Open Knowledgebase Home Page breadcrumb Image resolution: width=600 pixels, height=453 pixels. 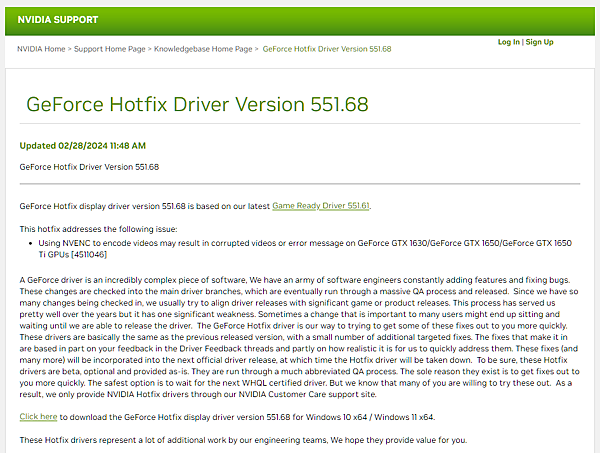pyautogui.click(x=203, y=49)
